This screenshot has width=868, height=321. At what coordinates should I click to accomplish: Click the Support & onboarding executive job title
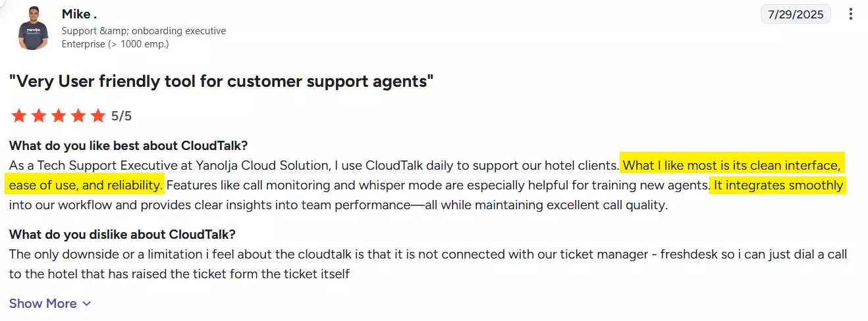pos(144,31)
